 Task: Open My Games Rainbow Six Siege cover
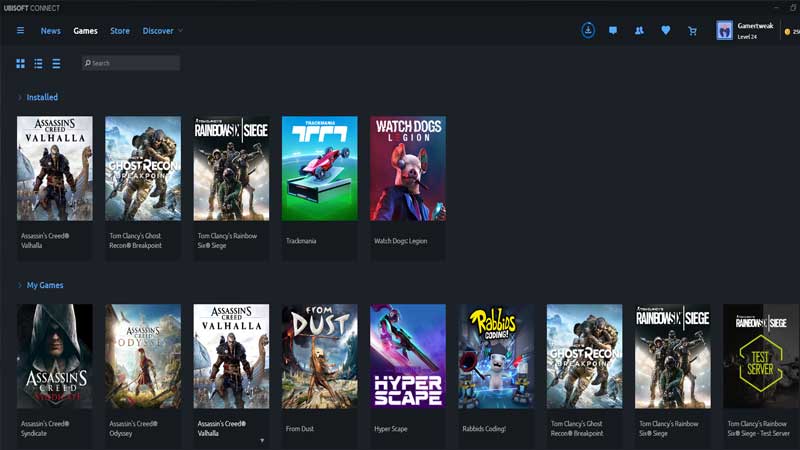click(672, 356)
